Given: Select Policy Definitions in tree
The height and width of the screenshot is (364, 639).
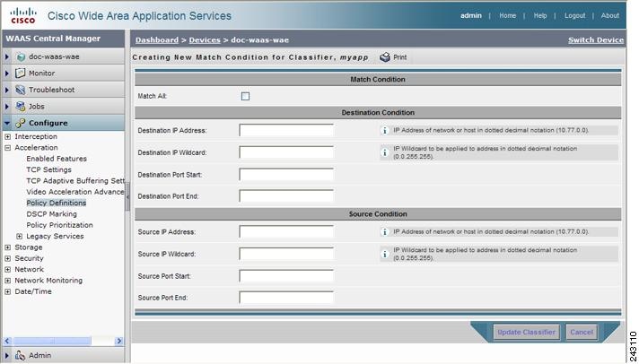Looking at the screenshot, I should click(57, 203).
